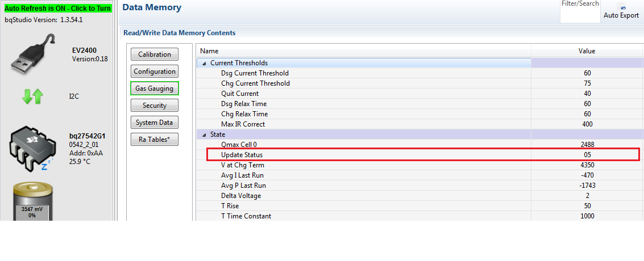Select the Update Status parameter name
This screenshot has width=644, height=261.
(242, 155)
